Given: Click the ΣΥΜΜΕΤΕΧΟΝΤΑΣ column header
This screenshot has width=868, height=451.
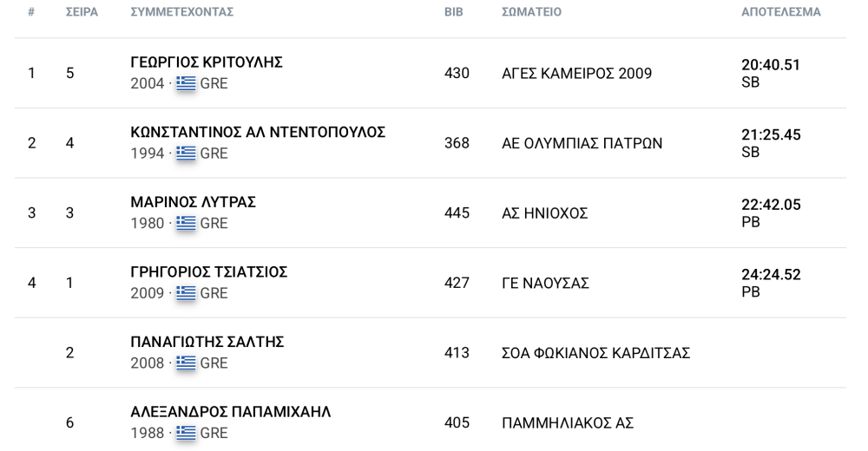Looking at the screenshot, I should pos(182,11).
